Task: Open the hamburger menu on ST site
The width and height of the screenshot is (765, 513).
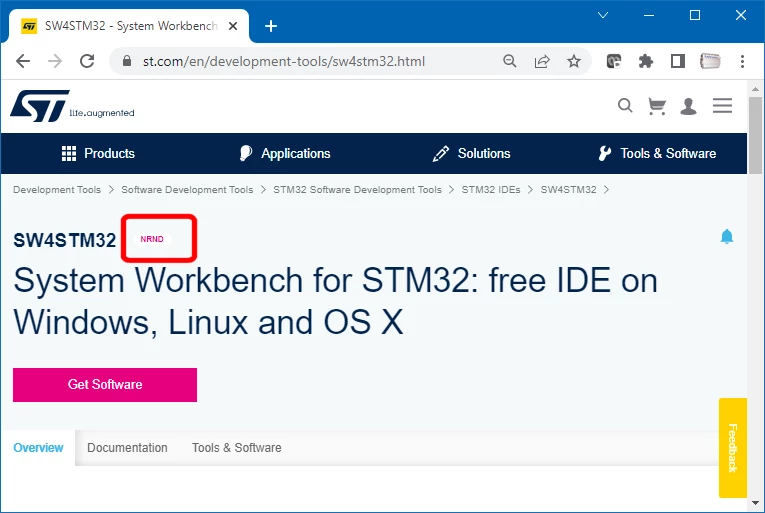Action: pyautogui.click(x=722, y=105)
